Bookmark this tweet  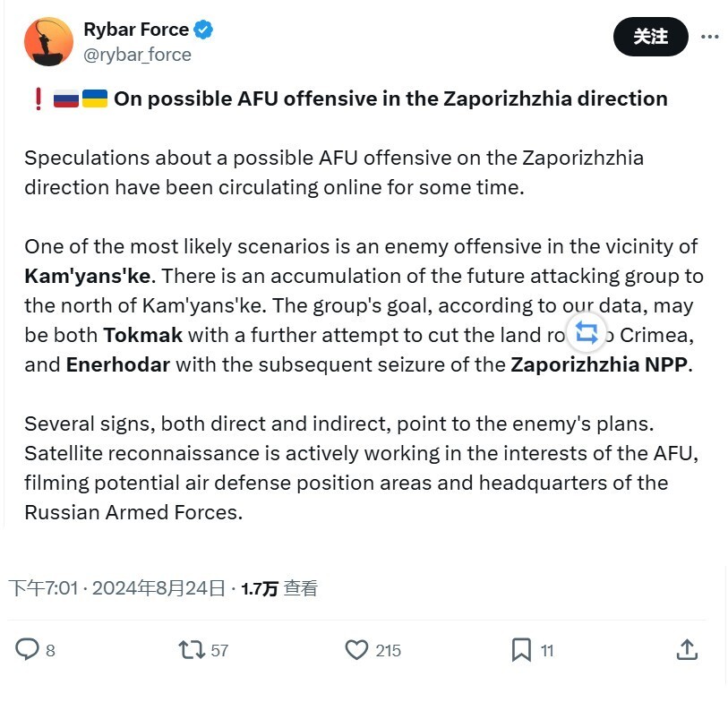[x=521, y=649]
